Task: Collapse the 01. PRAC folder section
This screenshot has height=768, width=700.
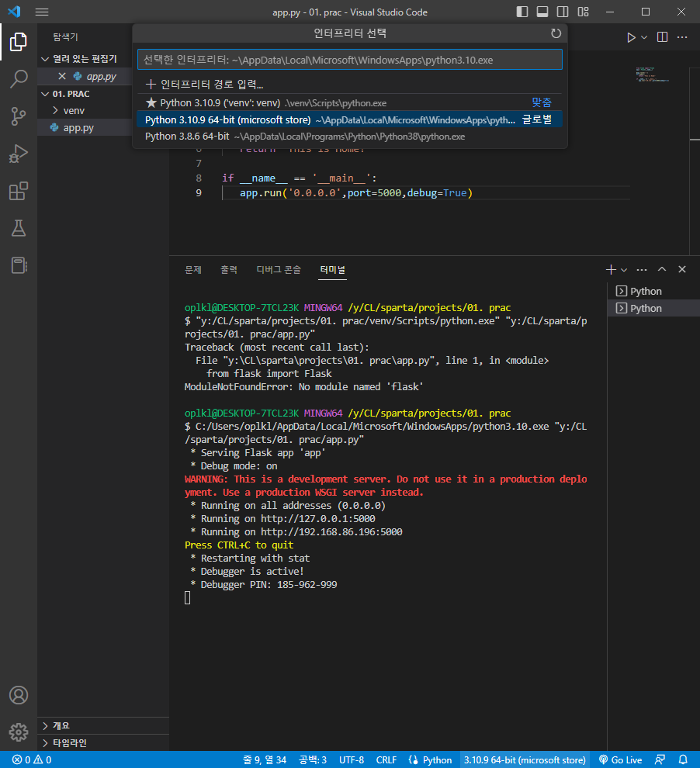Action: click(85, 94)
